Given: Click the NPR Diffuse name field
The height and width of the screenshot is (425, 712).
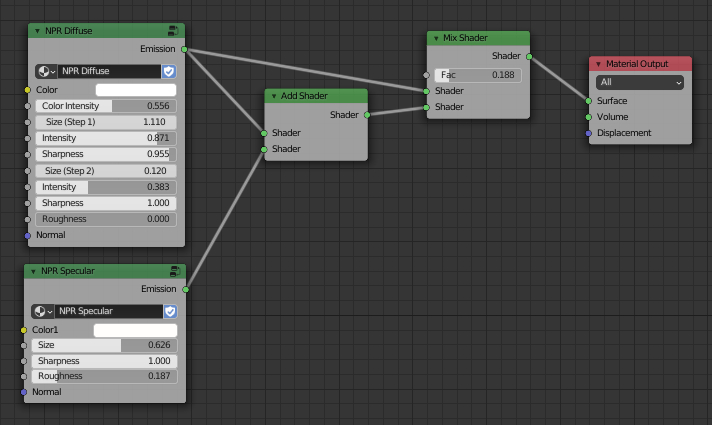Looking at the screenshot, I should point(109,72).
